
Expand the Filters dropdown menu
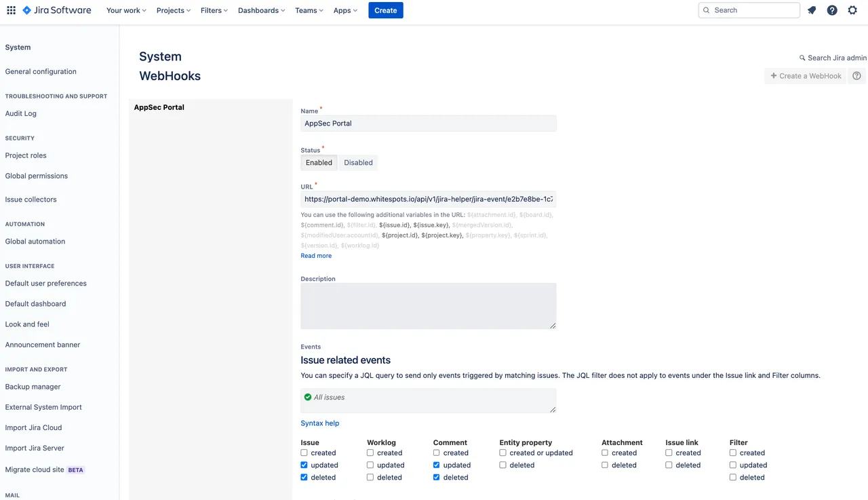pos(214,10)
